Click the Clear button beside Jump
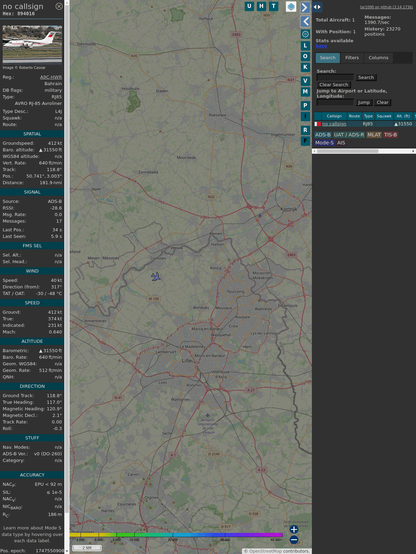The width and height of the screenshot is (416, 554). tap(382, 102)
